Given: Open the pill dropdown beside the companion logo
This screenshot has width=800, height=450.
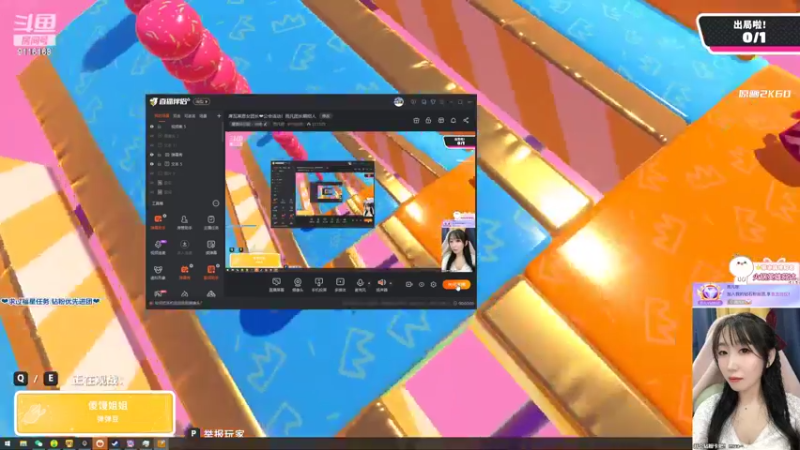Looking at the screenshot, I should click(202, 102).
